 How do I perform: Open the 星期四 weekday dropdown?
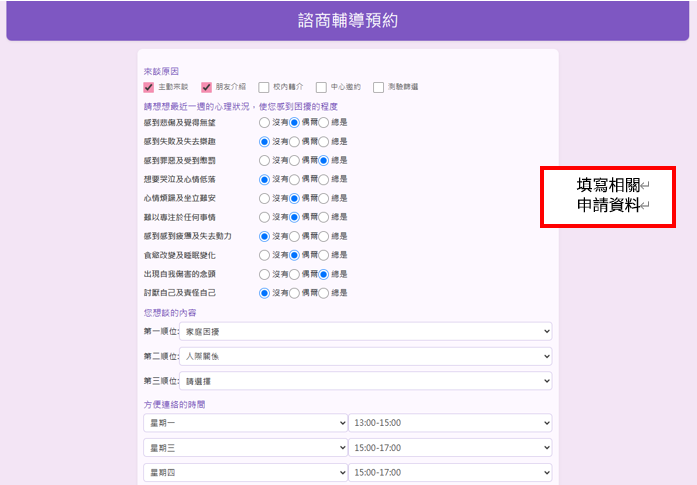tap(245, 473)
